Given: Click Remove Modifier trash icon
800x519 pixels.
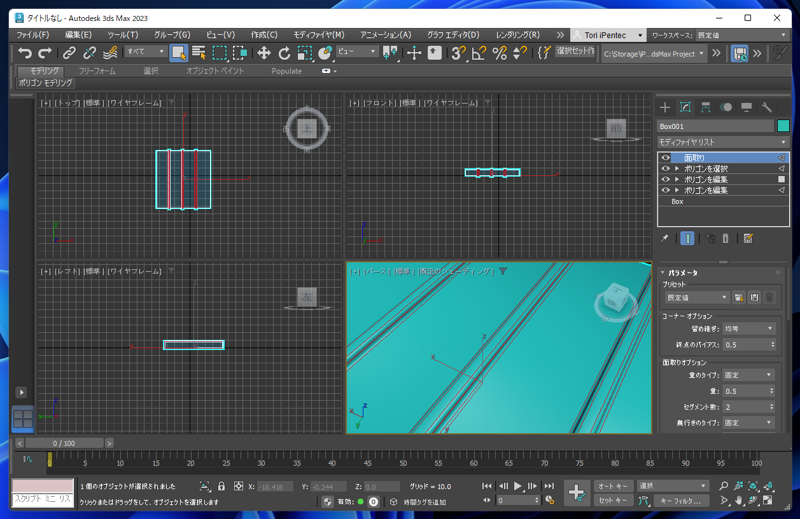Looking at the screenshot, I should (x=726, y=238).
